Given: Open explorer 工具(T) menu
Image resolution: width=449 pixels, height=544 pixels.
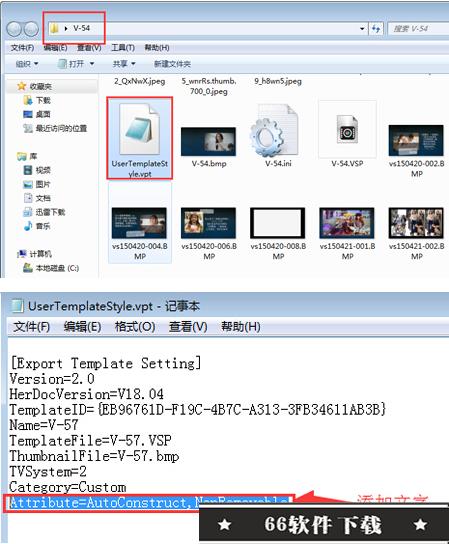Looking at the screenshot, I should coord(122,48).
